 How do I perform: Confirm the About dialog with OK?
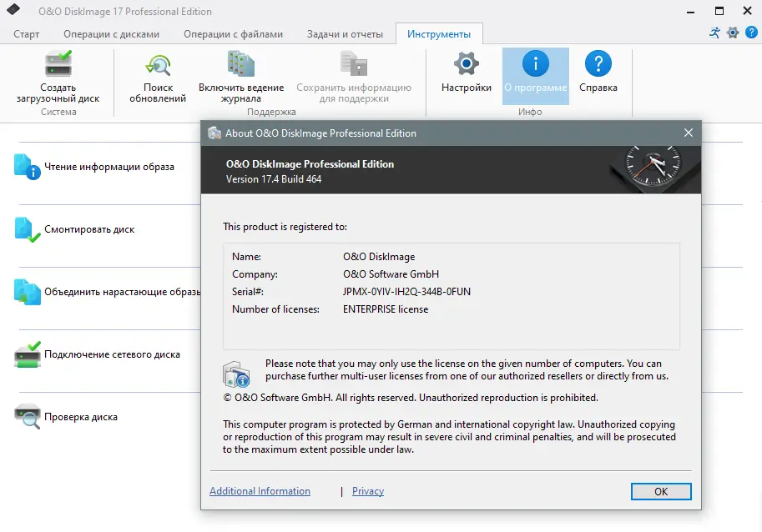[x=660, y=491]
